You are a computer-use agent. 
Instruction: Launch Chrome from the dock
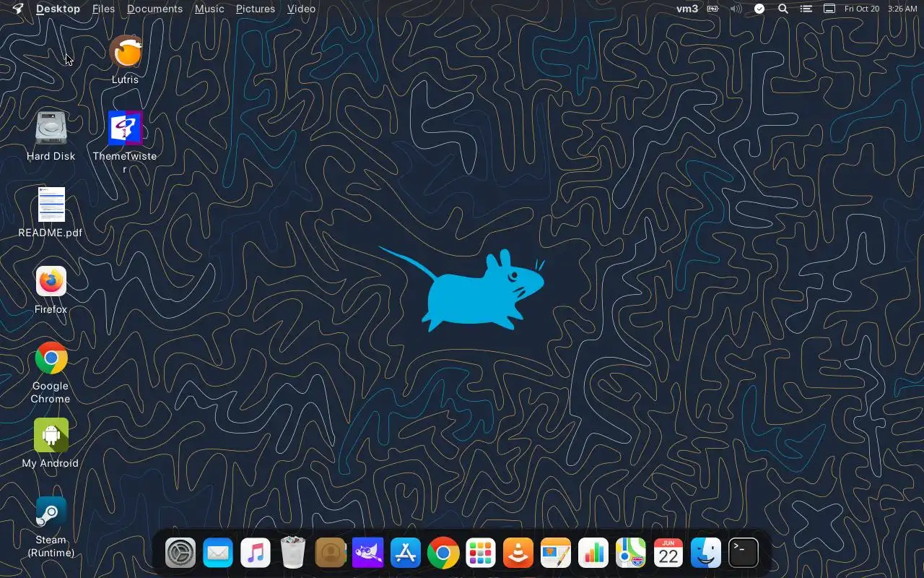point(443,554)
